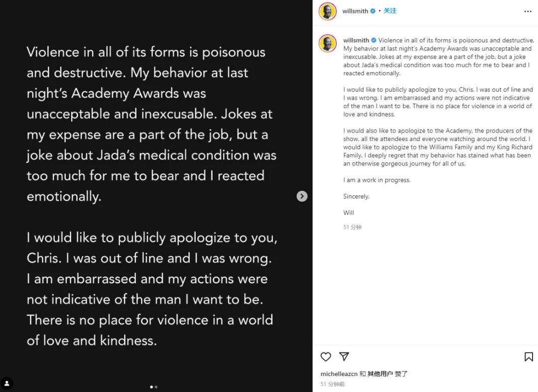
Task: Open more options three-dot menu
Action: (528, 11)
